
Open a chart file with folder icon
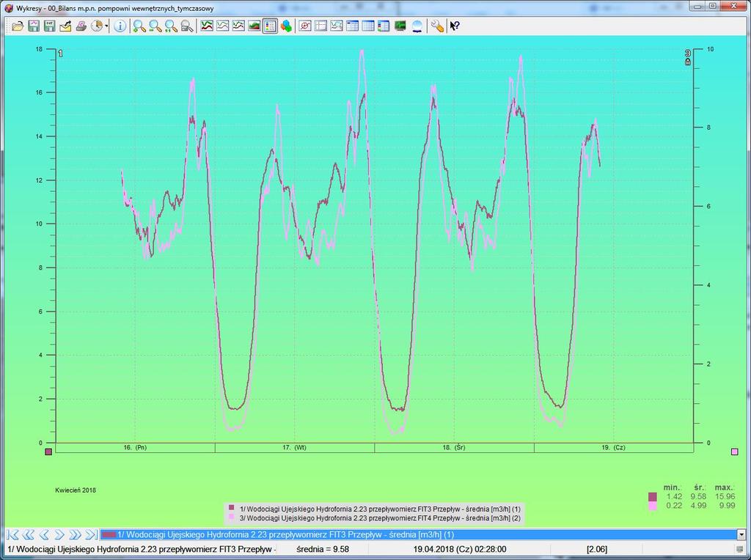coord(18,26)
